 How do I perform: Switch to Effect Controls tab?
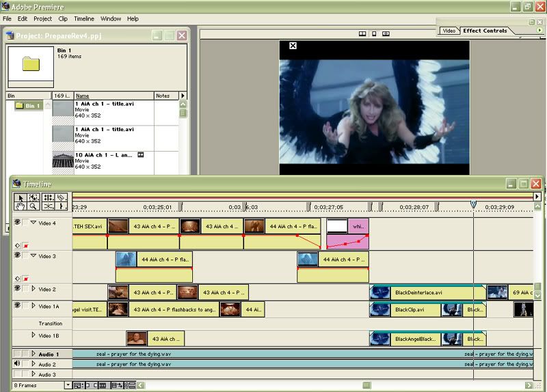click(x=485, y=31)
